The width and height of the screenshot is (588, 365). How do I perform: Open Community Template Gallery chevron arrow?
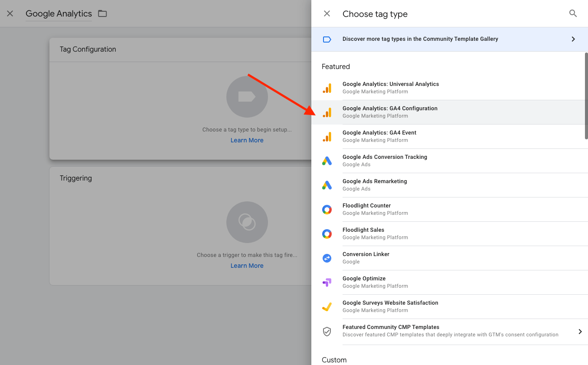(573, 39)
